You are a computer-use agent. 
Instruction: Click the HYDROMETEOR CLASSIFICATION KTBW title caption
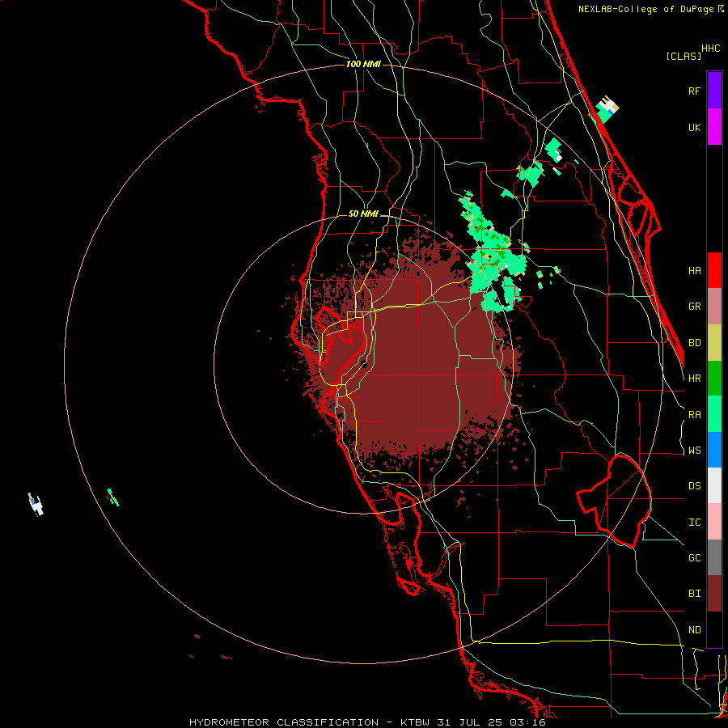(x=367, y=722)
